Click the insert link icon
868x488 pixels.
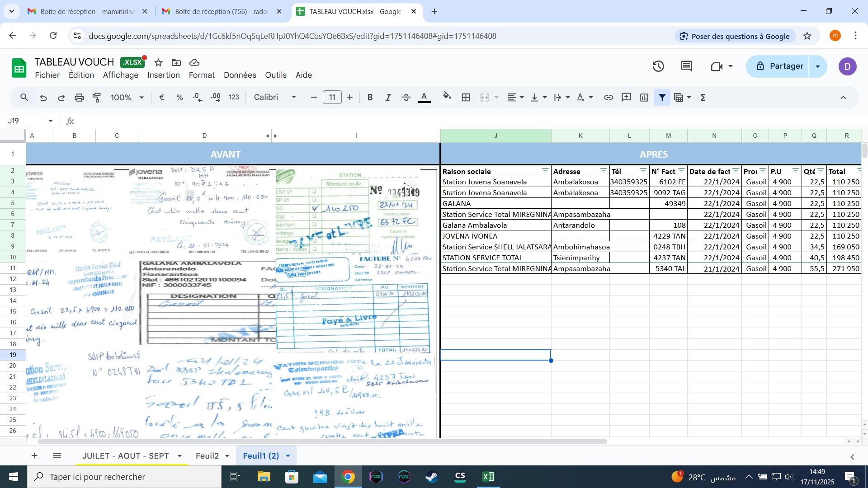click(x=609, y=98)
